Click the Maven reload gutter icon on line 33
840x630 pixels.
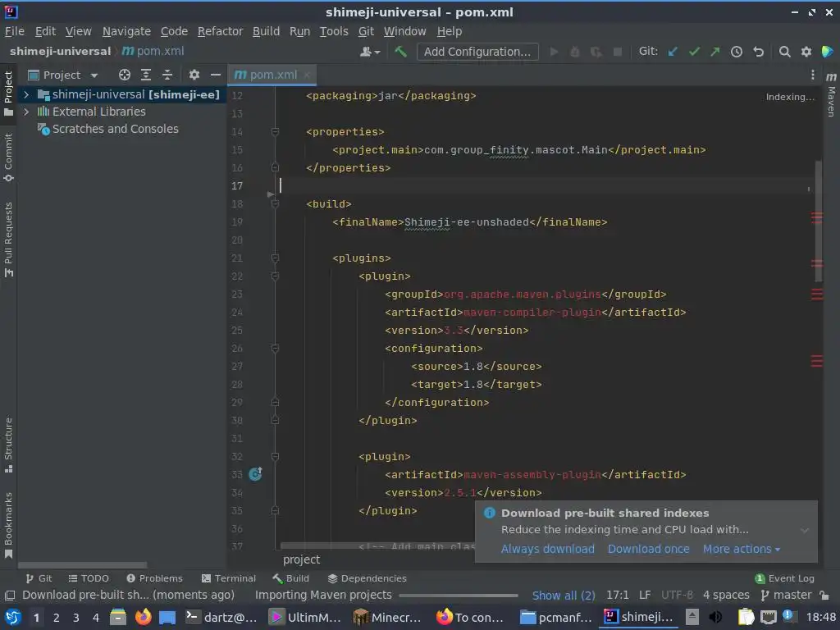256,473
